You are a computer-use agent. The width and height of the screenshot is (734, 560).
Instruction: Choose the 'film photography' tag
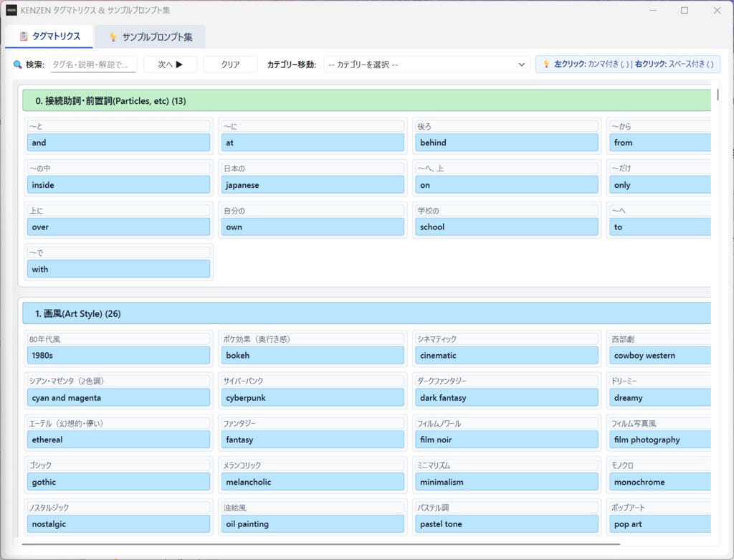coord(660,440)
